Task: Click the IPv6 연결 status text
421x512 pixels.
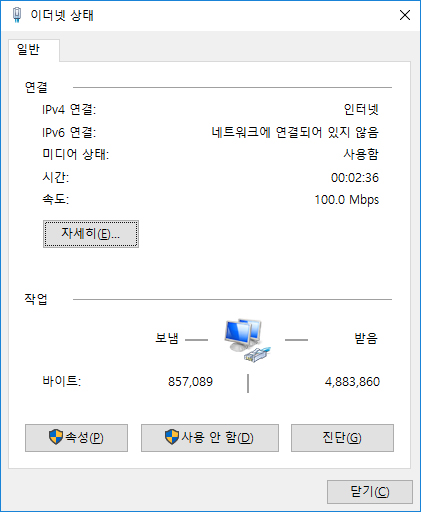Action: [295, 132]
